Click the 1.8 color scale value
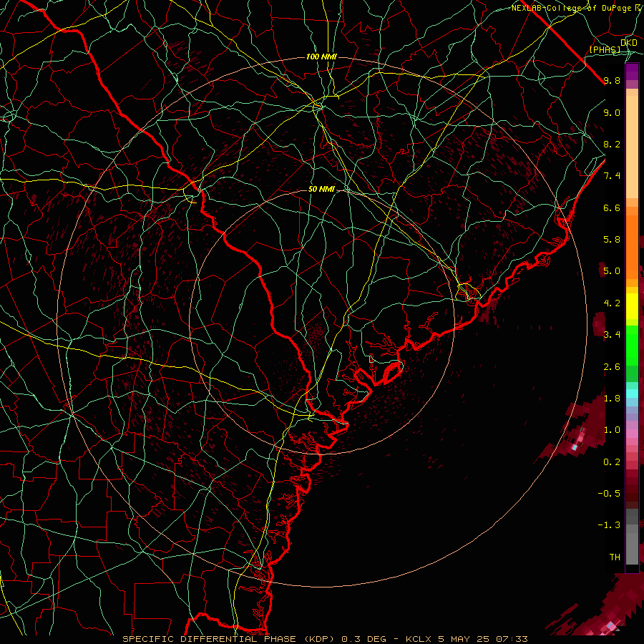 [x=612, y=399]
